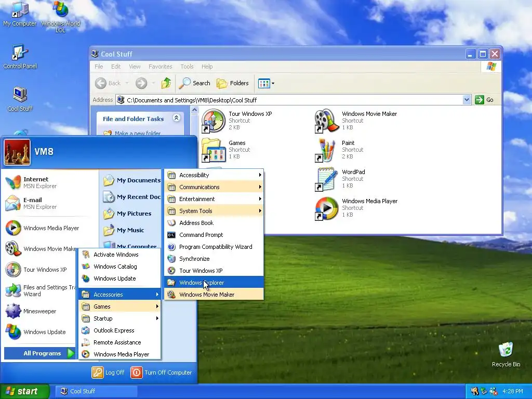This screenshot has width=532, height=399.
Task: Open the File menu
Action: [x=99, y=66]
